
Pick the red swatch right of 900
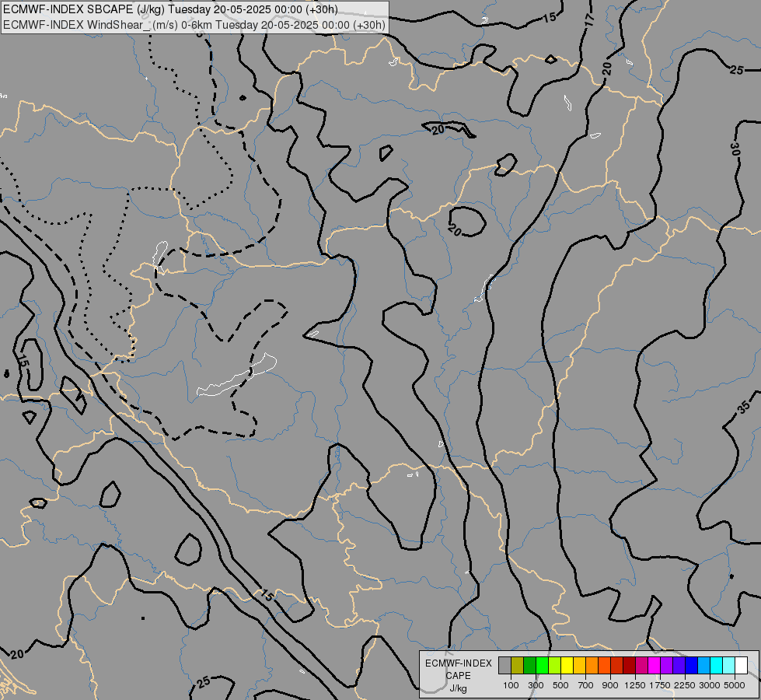tap(617, 665)
